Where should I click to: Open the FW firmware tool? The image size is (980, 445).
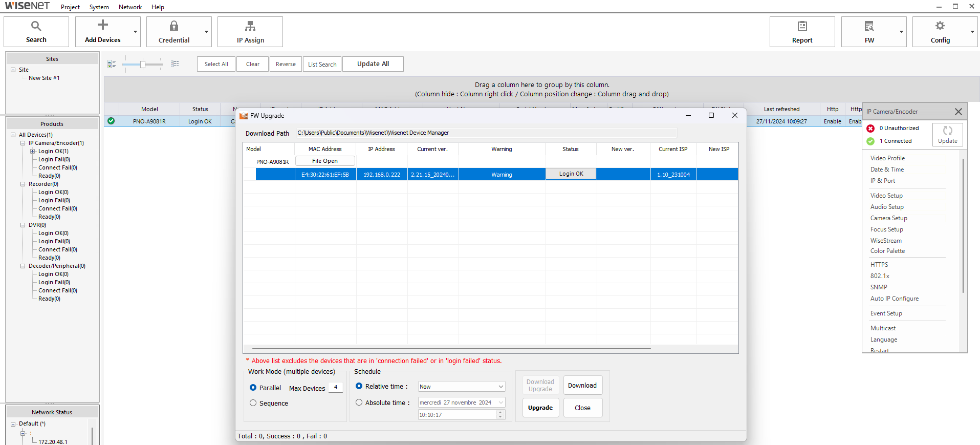click(x=869, y=26)
